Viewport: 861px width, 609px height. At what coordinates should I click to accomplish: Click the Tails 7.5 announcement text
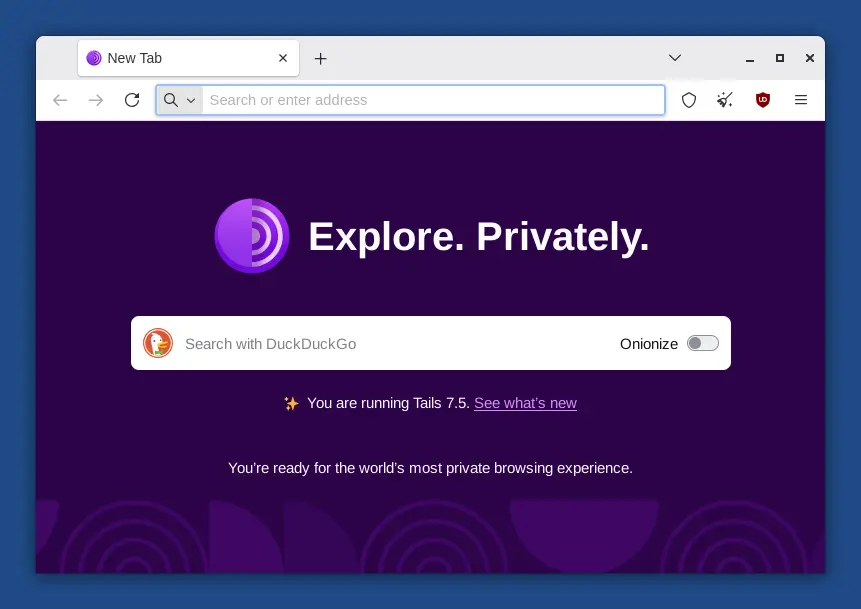(388, 403)
